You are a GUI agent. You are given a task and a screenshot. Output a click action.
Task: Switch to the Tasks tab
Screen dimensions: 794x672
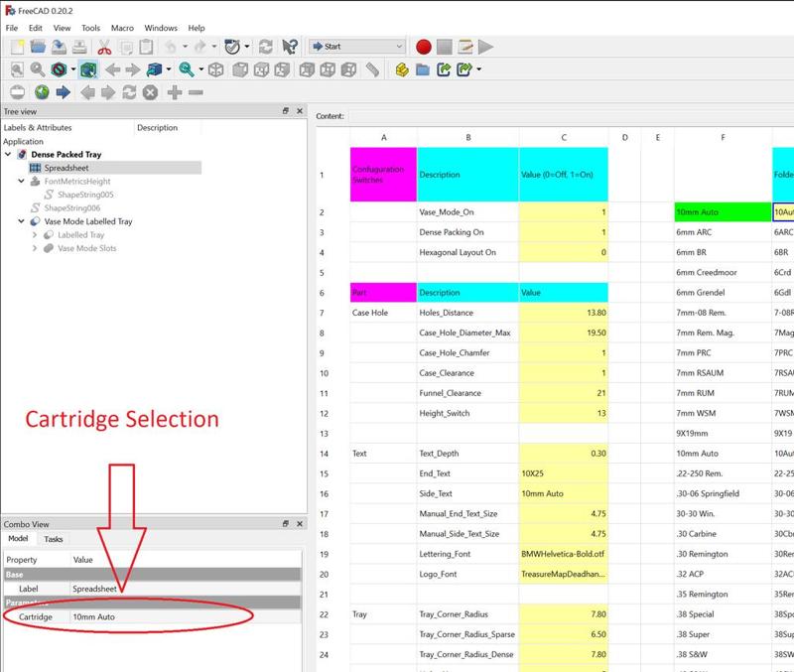click(x=54, y=539)
